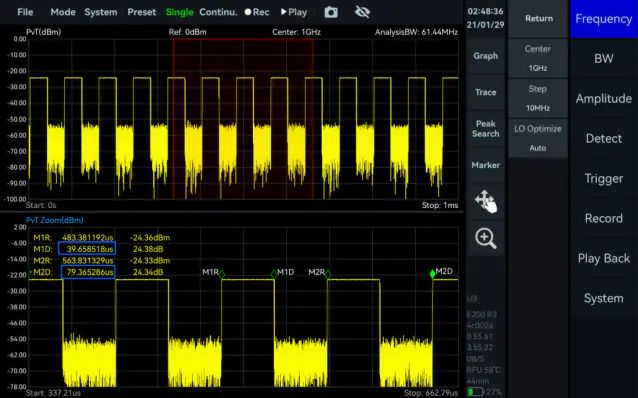Toggle the hide-display eye icon
This screenshot has height=398, width=638.
362,12
